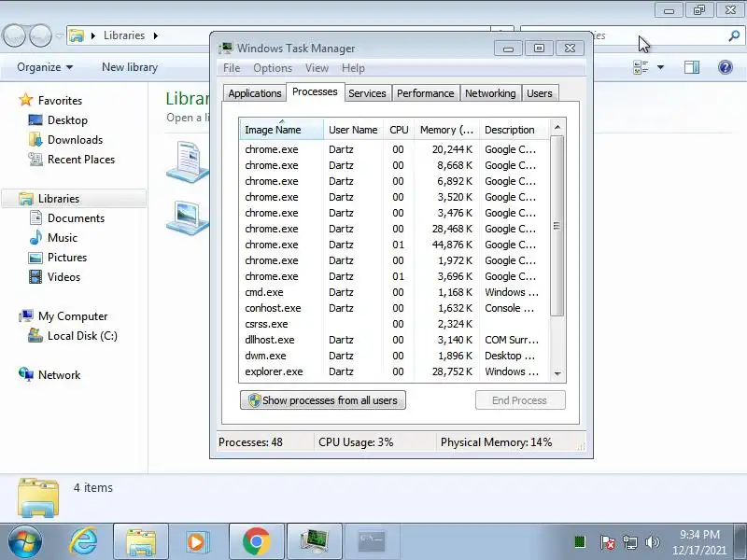747x560 pixels.
Task: Open Task Manager Help menu
Action: pyautogui.click(x=353, y=68)
